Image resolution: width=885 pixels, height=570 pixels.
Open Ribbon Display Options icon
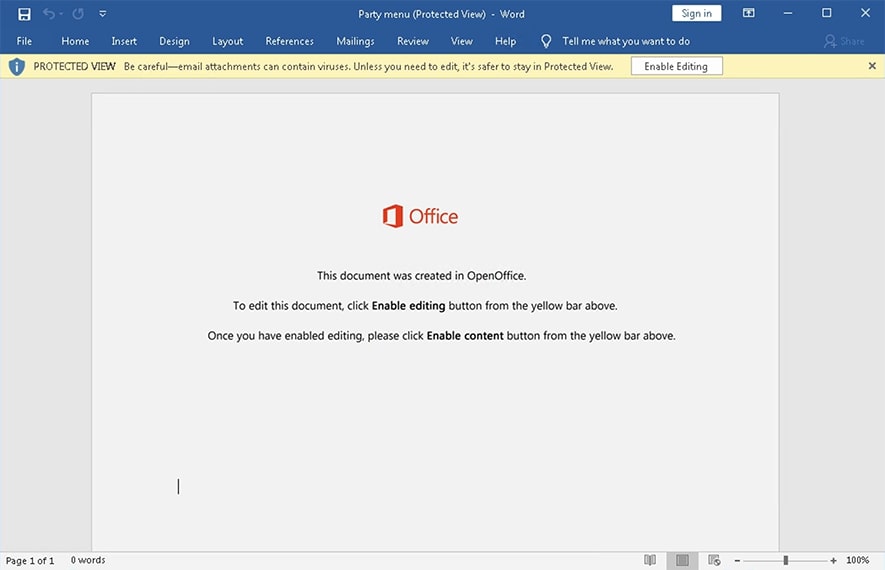(x=748, y=13)
